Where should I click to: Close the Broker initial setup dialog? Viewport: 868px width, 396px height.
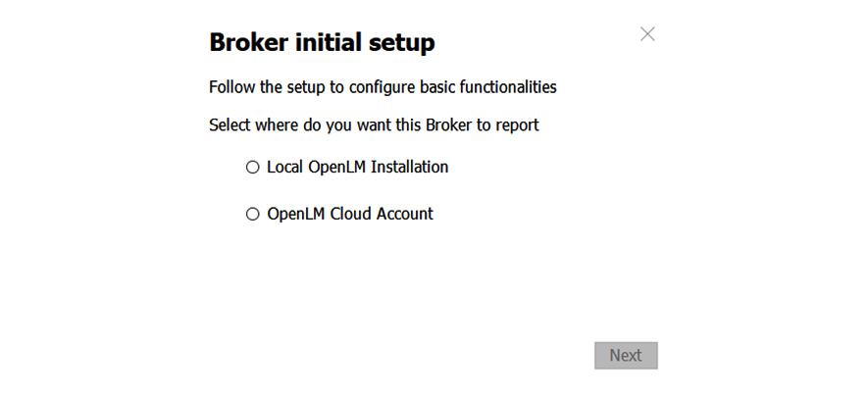(647, 34)
